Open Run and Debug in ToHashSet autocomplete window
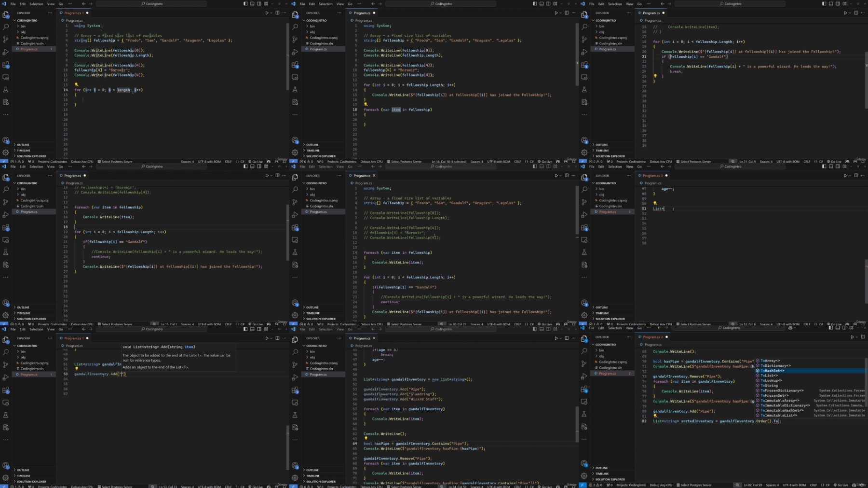The width and height of the screenshot is (868, 488). pos(584,376)
